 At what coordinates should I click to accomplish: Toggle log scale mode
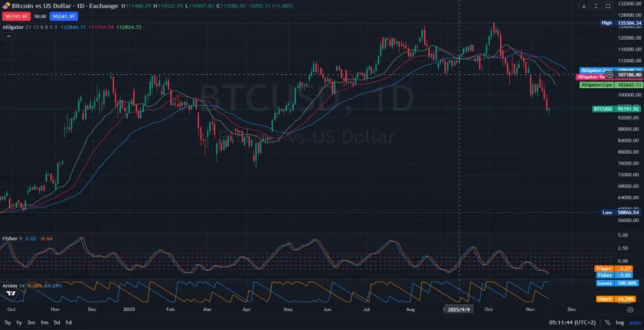(x=619, y=322)
